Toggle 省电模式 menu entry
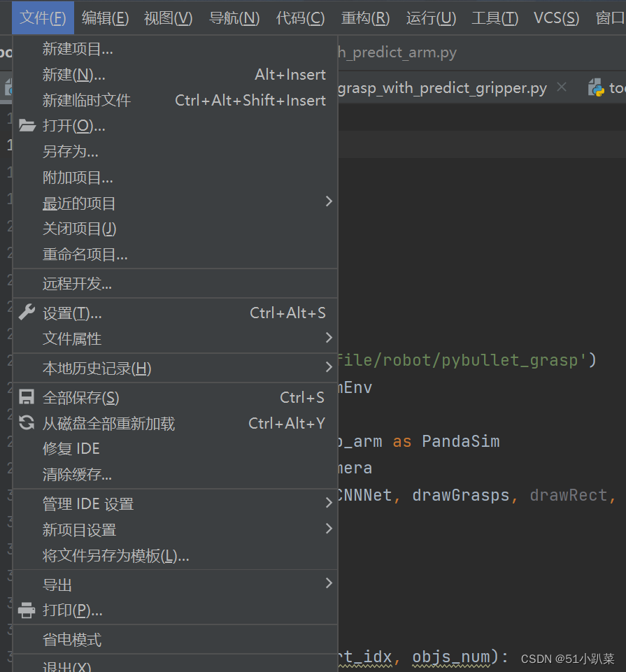Image resolution: width=626 pixels, height=672 pixels. 175,639
